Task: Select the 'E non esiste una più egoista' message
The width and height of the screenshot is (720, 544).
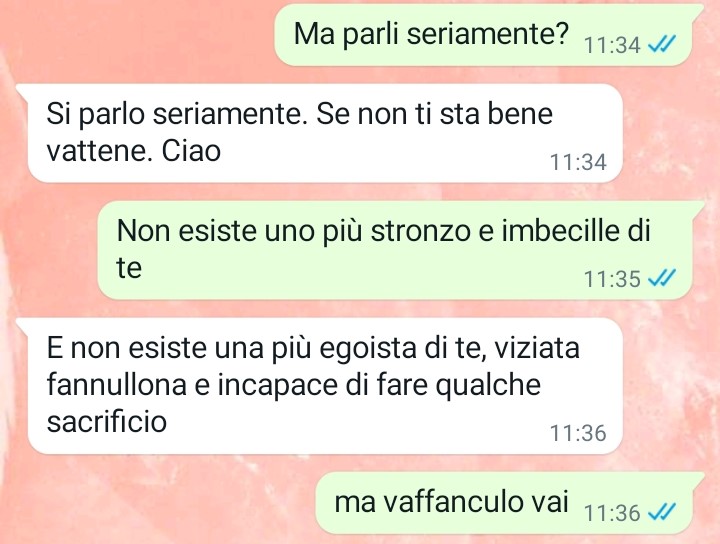Action: point(325,386)
